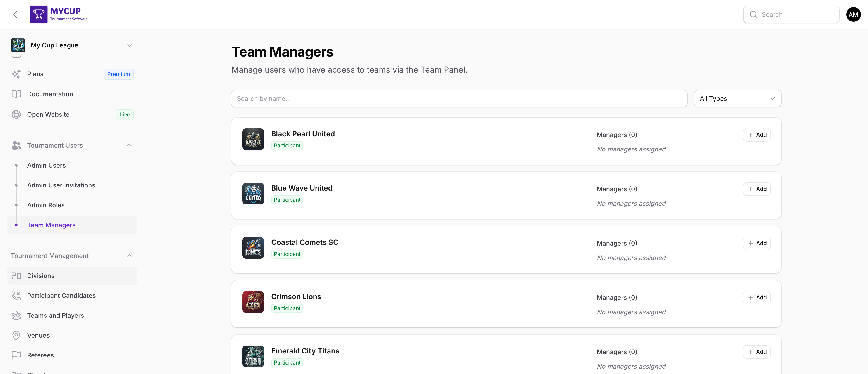
Task: Open the All Types filter dropdown
Action: coord(738,98)
